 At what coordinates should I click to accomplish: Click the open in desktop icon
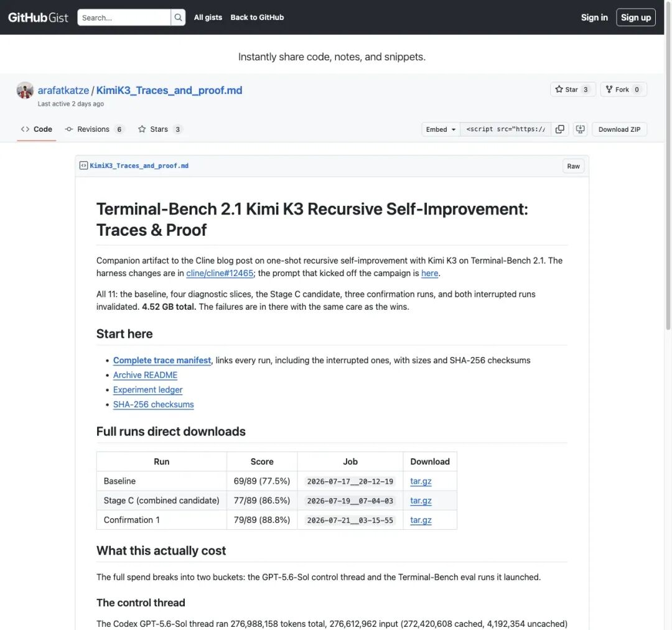[581, 129]
